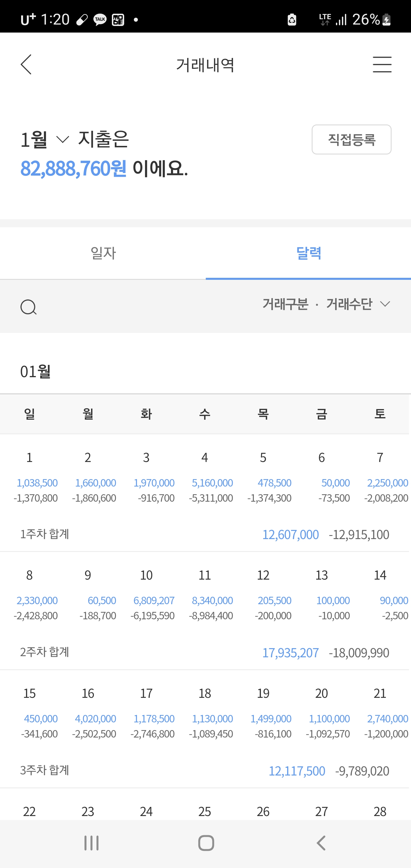Screen dimensions: 411x868
Task: Tap the battery indicator in status bar
Action: pos(386,20)
